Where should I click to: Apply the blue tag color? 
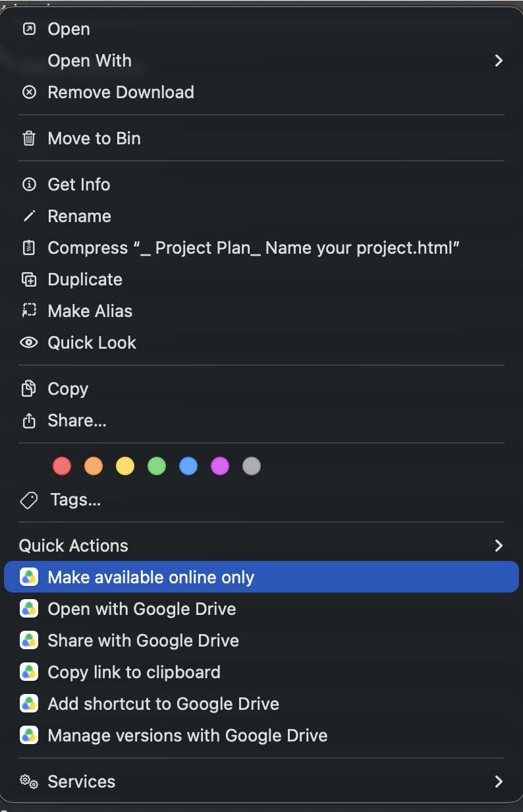[188, 467]
